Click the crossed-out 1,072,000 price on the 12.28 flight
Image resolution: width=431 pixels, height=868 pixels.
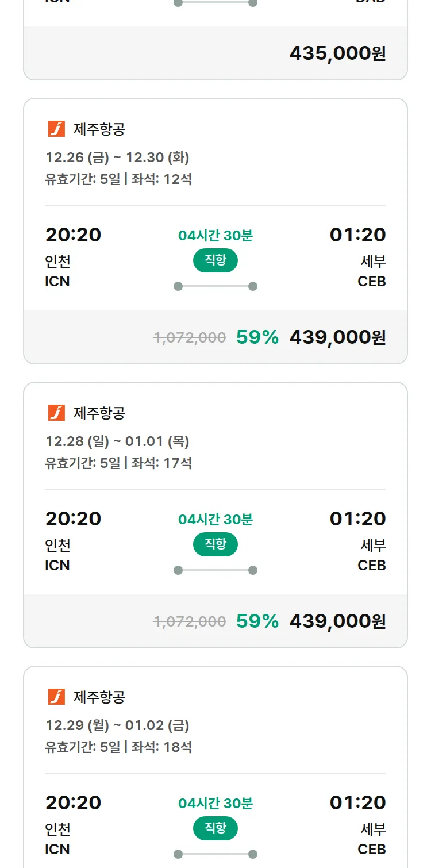pos(190,621)
